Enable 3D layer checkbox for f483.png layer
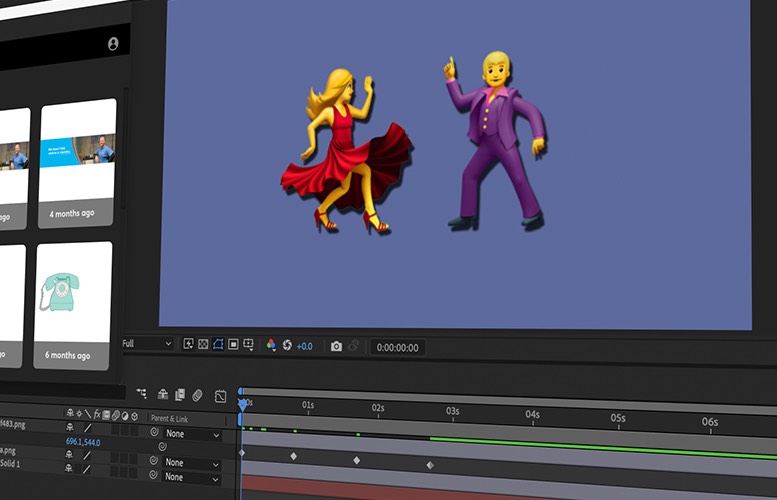The height and width of the screenshot is (500, 777). pos(133,431)
